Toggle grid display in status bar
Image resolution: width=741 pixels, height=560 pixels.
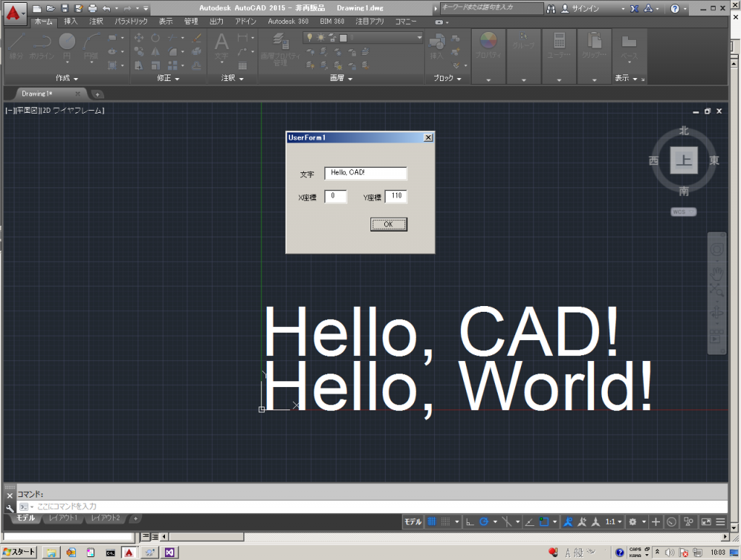(x=431, y=522)
